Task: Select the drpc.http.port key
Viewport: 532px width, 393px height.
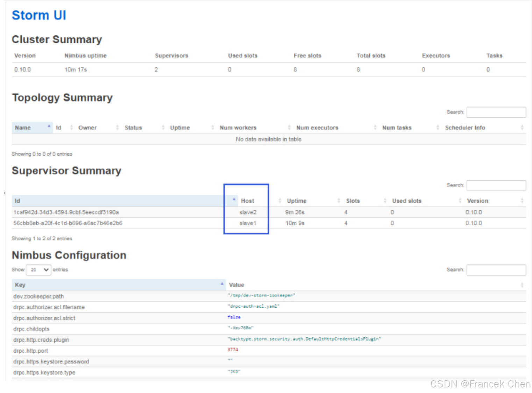Action: [x=31, y=351]
